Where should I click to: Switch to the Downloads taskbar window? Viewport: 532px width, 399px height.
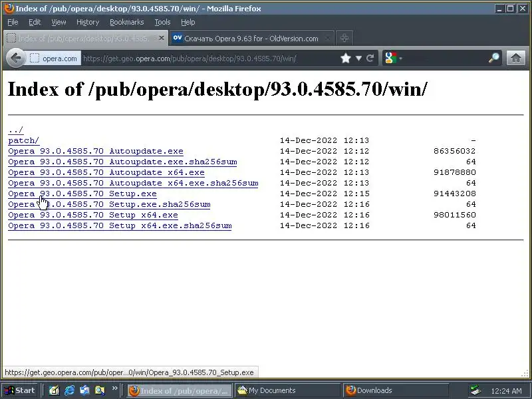396,390
